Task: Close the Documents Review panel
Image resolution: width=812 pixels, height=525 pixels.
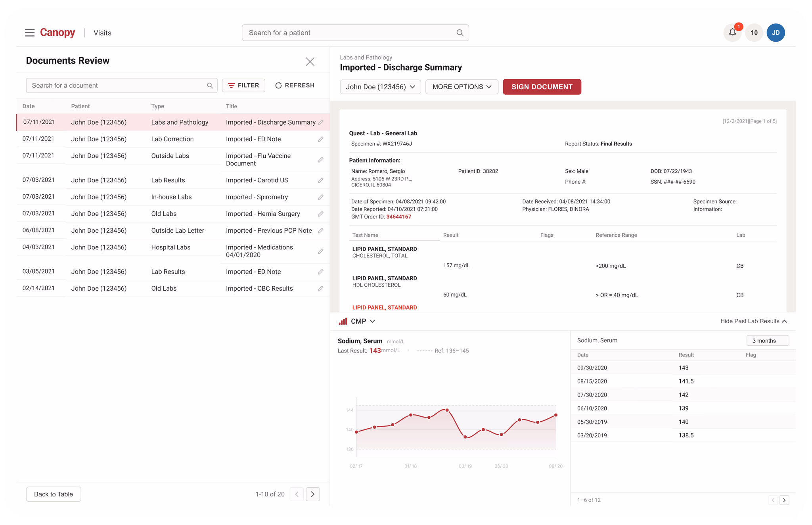Action: pos(310,61)
